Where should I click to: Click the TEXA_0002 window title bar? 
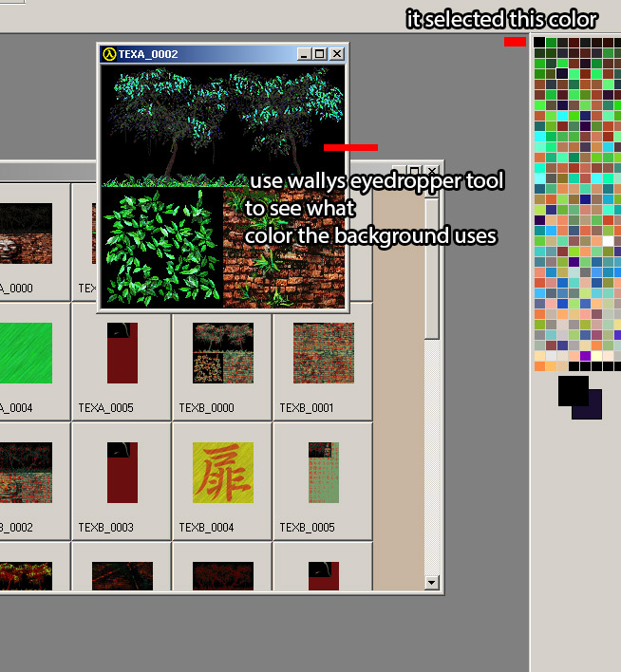pyautogui.click(x=222, y=54)
